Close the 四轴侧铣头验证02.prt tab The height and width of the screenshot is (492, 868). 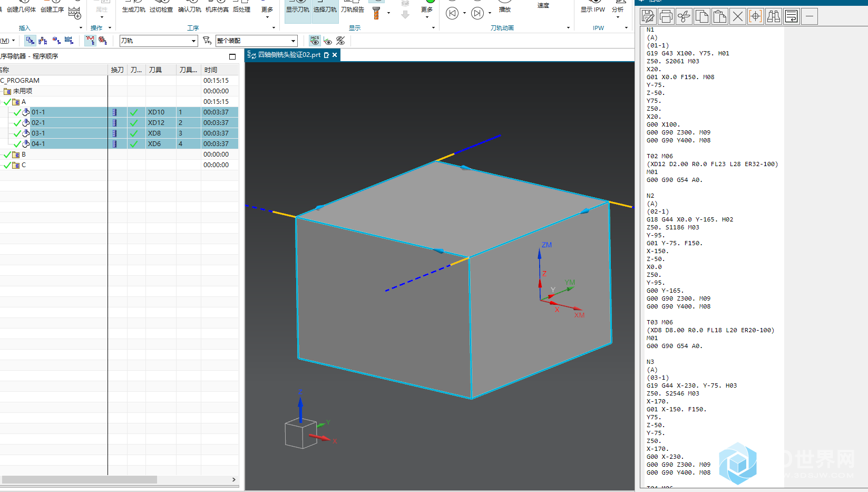click(335, 55)
